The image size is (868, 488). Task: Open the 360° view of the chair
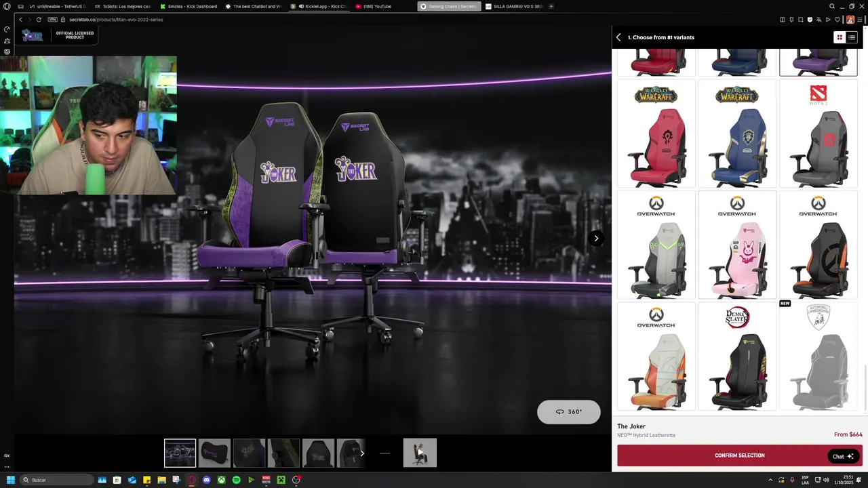point(568,411)
